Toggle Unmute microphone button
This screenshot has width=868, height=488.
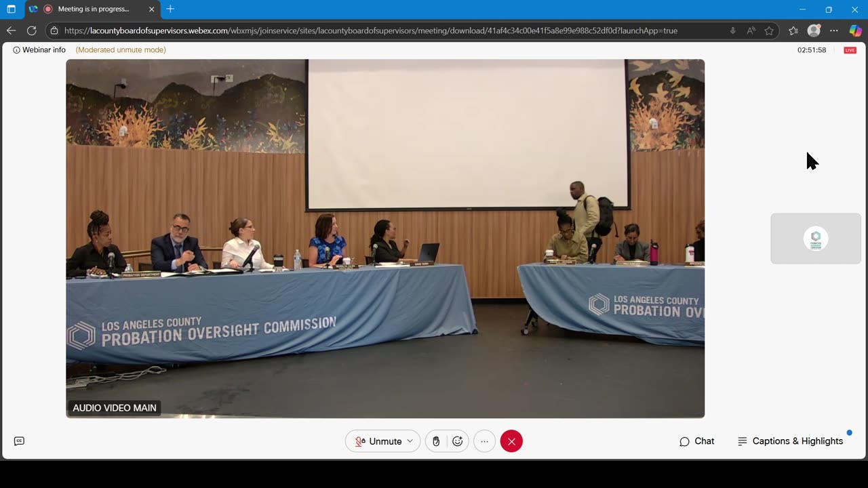[x=379, y=441]
